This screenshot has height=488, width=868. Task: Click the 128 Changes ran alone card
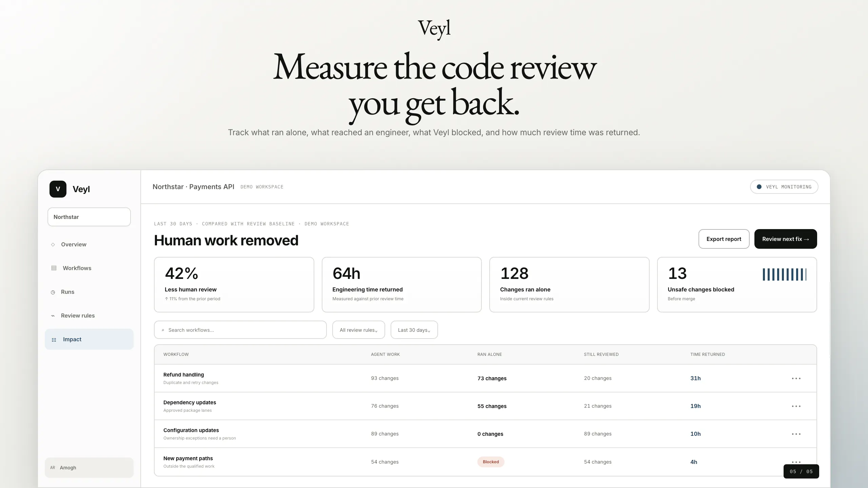(569, 285)
